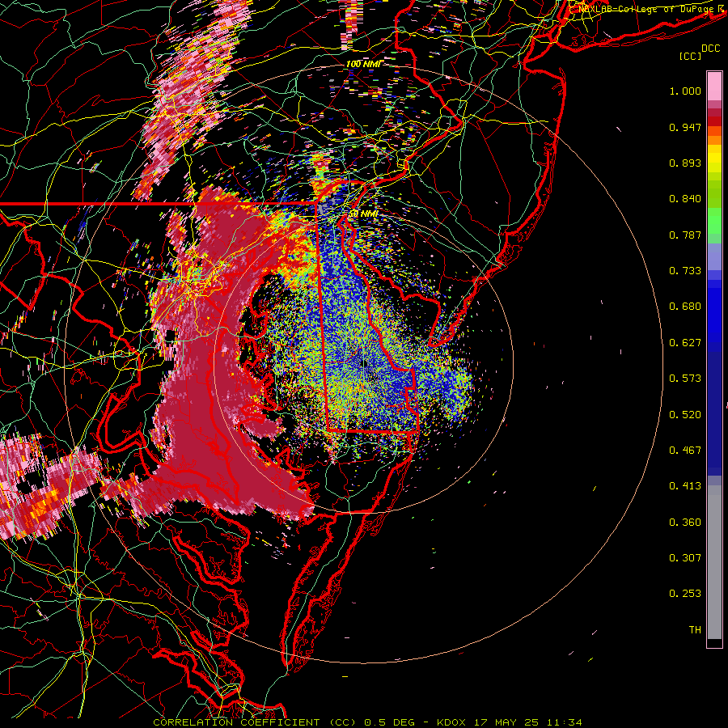Screen dimensions: 728x728
Task: Click the 0.520 legend value
Action: [x=685, y=415]
